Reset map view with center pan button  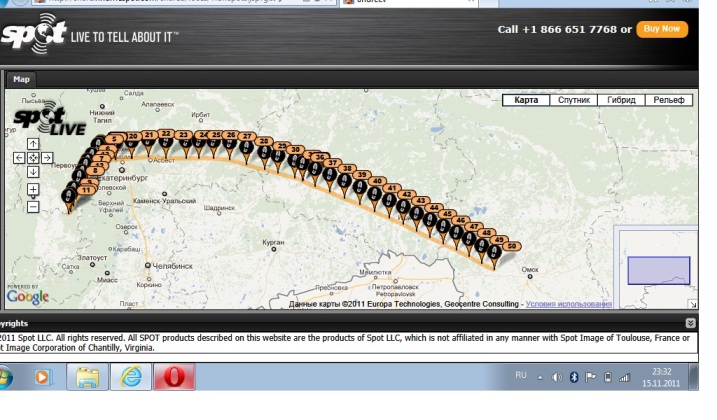coord(33,158)
